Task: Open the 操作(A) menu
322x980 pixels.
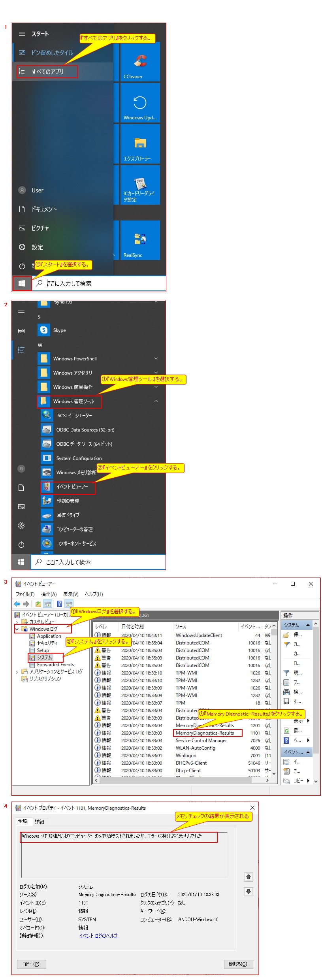Action: tap(49, 594)
